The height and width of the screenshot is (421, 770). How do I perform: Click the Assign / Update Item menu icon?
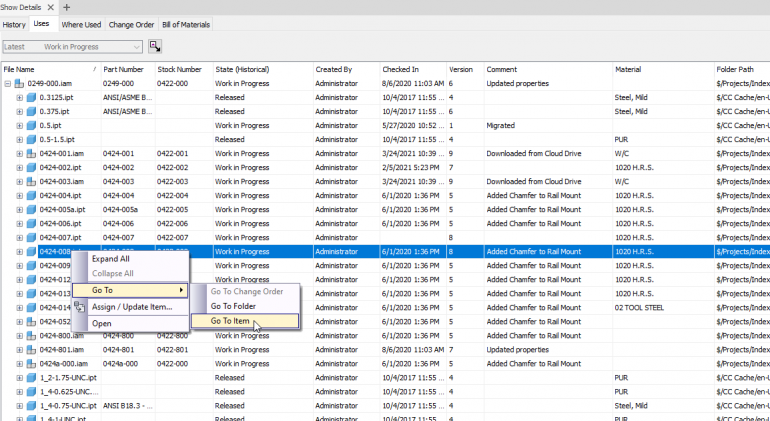tap(80, 307)
